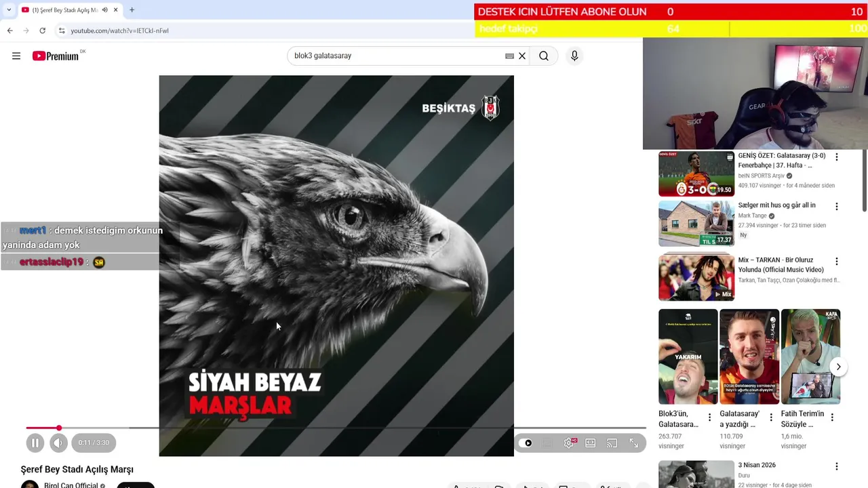
Task: Cast video using Play on TV icon
Action: (612, 443)
